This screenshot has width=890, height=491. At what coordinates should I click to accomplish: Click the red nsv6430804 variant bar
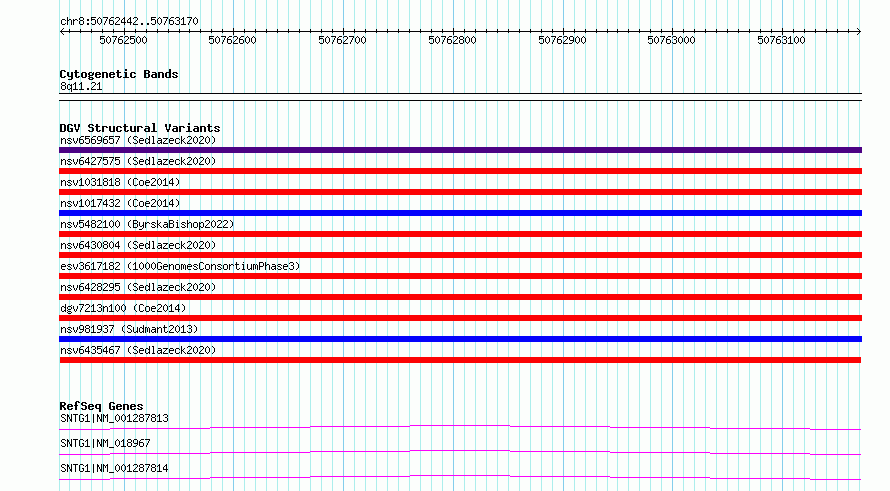[460, 255]
